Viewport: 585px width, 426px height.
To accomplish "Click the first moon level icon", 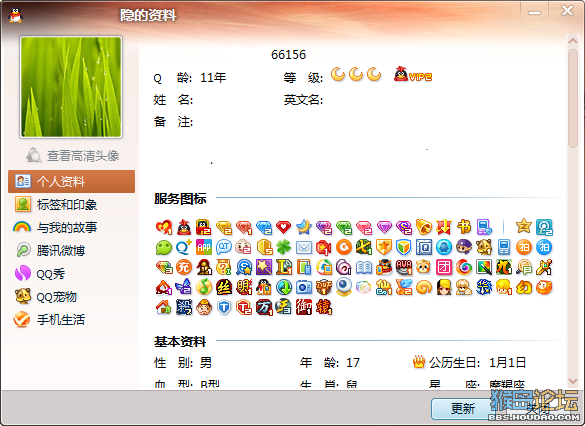I will (338, 74).
